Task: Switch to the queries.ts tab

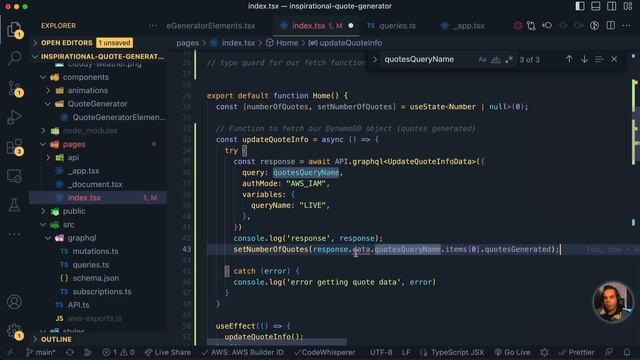Action: click(x=392, y=26)
